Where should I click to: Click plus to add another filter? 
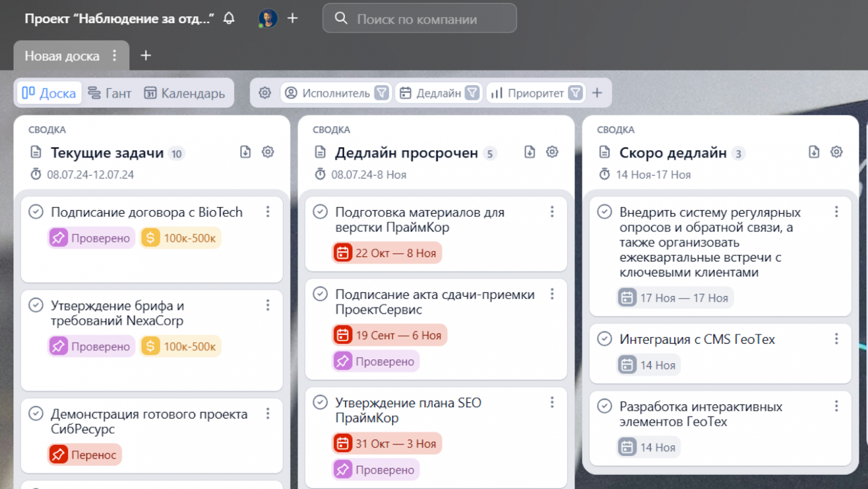598,93
